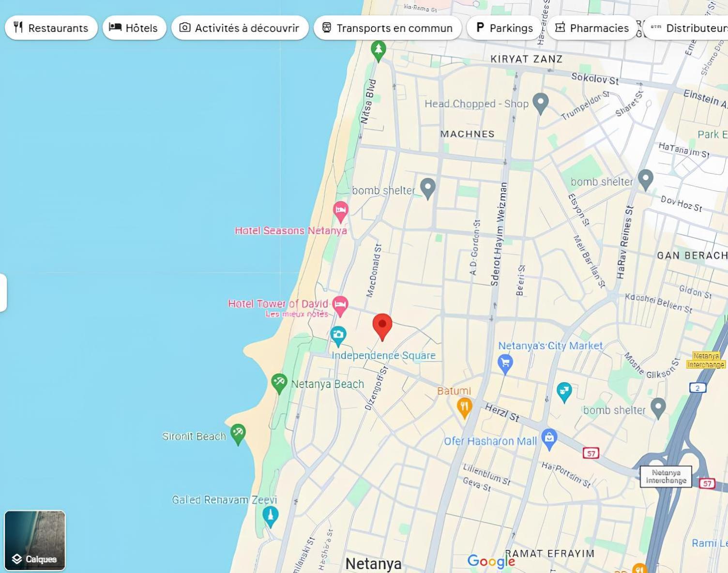This screenshot has height=573, width=728.
Task: Click the red selected location pin
Action: (x=382, y=327)
